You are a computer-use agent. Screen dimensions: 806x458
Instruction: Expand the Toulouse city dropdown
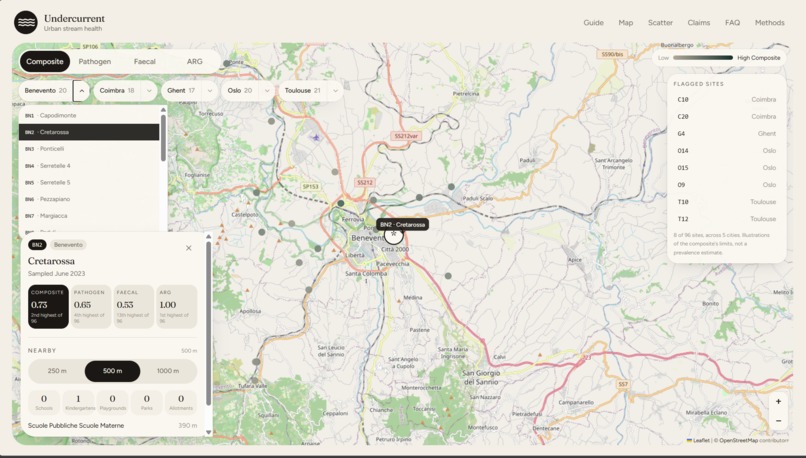pyautogui.click(x=335, y=90)
